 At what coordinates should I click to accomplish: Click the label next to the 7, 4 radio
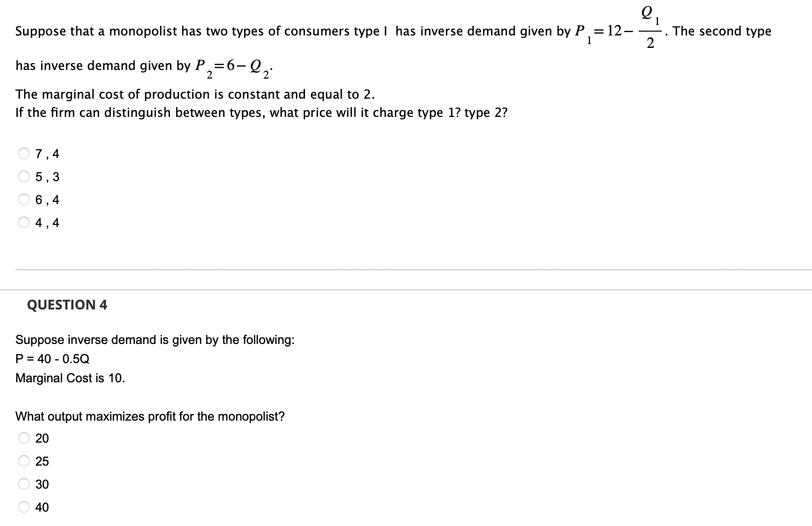(x=47, y=153)
